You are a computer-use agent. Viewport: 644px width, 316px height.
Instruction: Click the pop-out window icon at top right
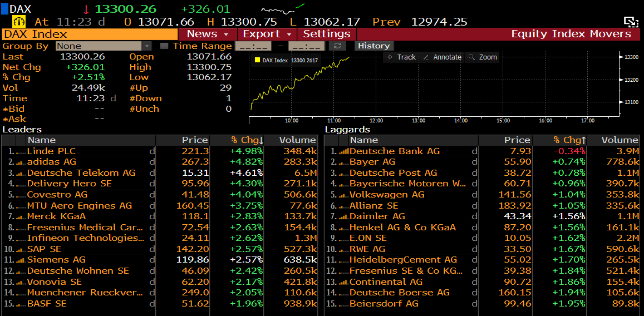pos(630,22)
